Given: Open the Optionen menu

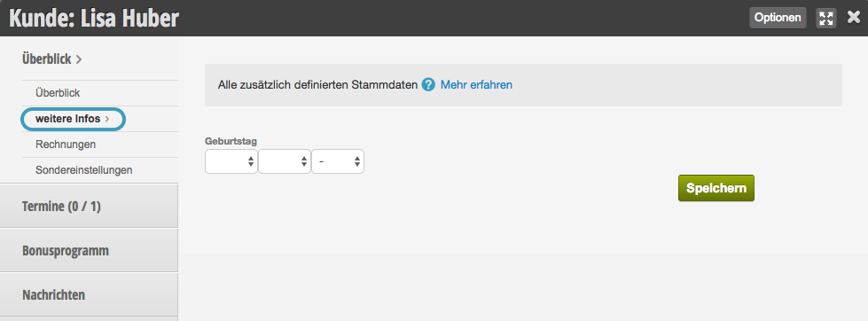Looking at the screenshot, I should (778, 18).
